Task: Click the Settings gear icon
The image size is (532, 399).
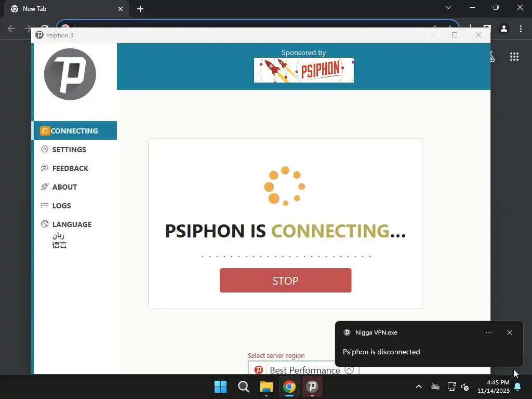Action: [45, 149]
